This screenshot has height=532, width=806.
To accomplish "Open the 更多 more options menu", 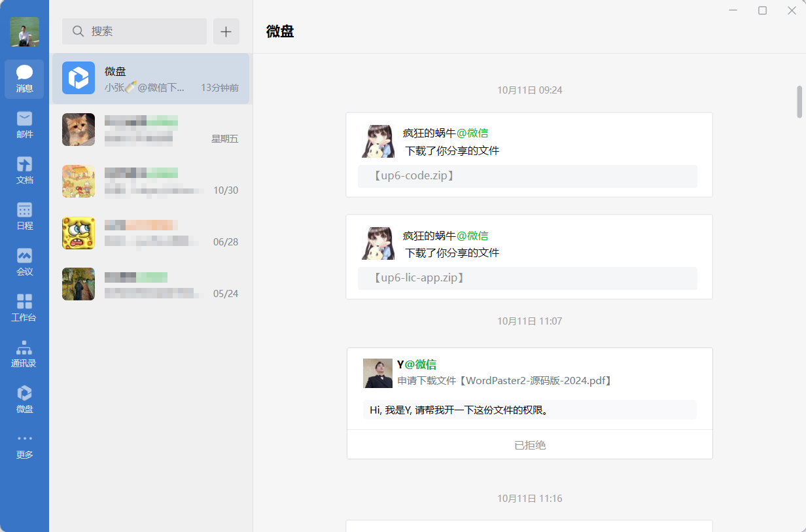I will [24, 446].
